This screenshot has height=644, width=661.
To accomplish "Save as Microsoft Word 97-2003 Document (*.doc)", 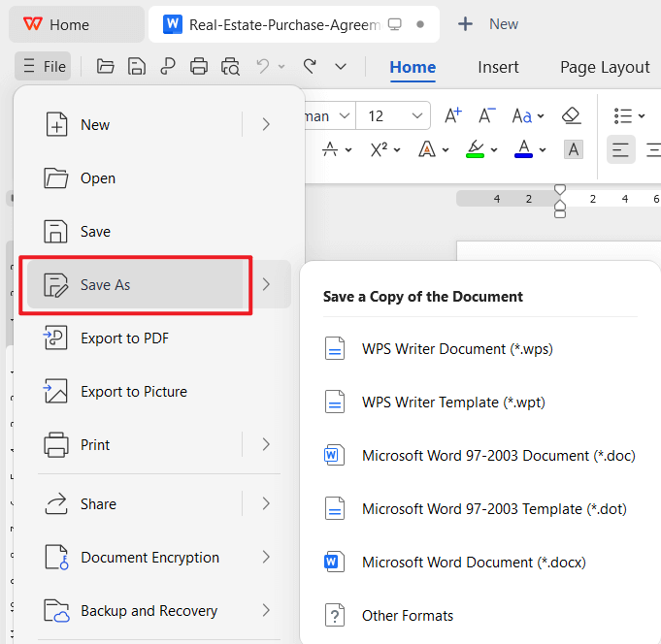I will (x=480, y=456).
